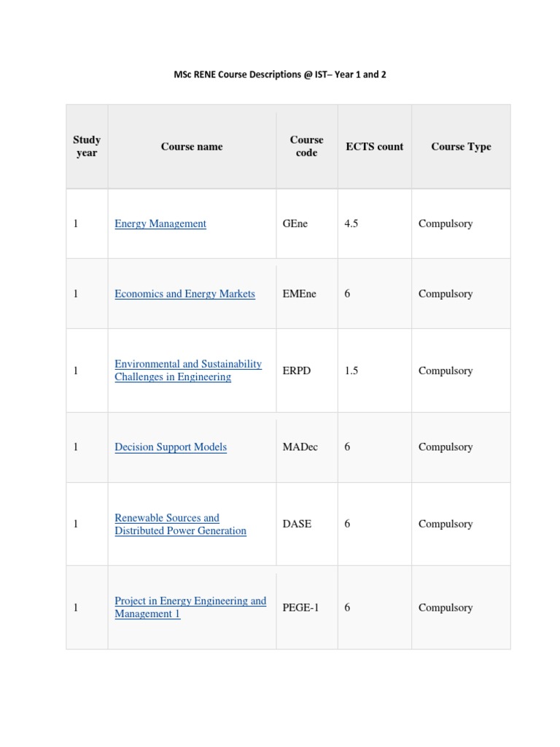Viewport: 560px width, 747px height.
Task: Click the EMEne course code cell
Action: point(299,294)
